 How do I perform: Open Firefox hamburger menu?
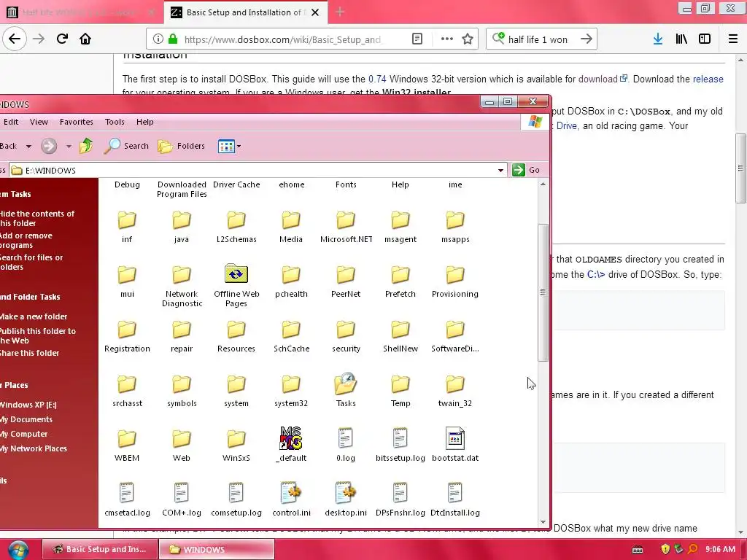pyautogui.click(x=733, y=39)
